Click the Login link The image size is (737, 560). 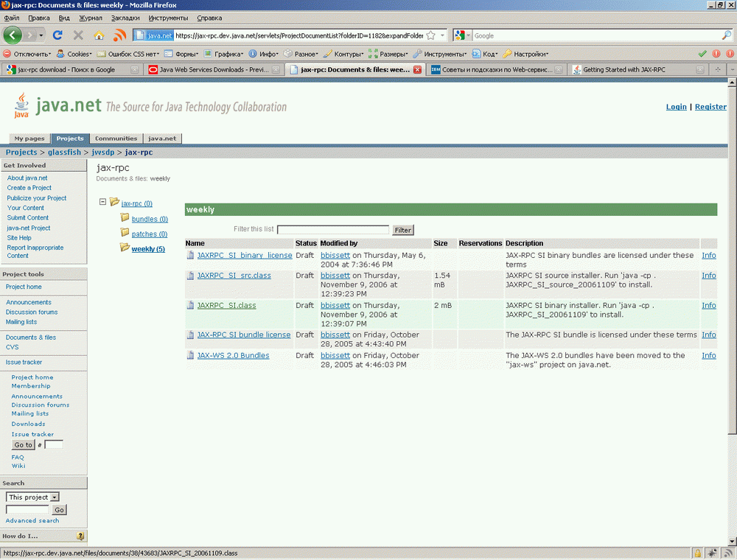tap(676, 107)
